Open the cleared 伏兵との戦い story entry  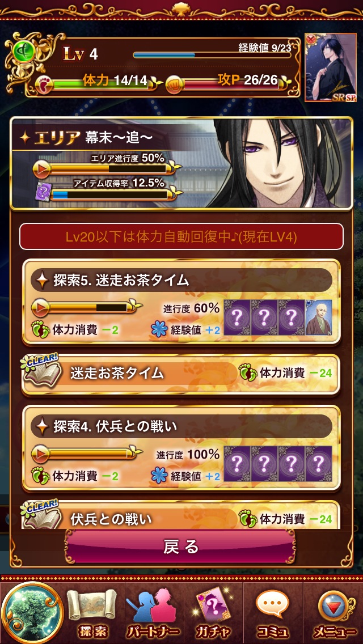pyautogui.click(x=181, y=516)
